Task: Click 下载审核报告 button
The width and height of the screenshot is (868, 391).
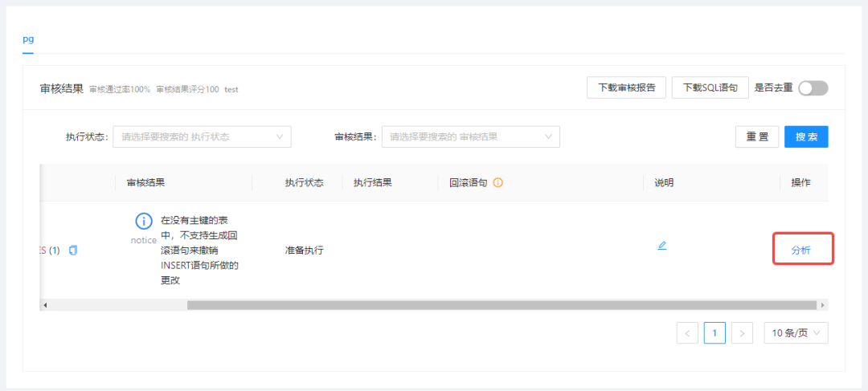Action: click(x=626, y=88)
